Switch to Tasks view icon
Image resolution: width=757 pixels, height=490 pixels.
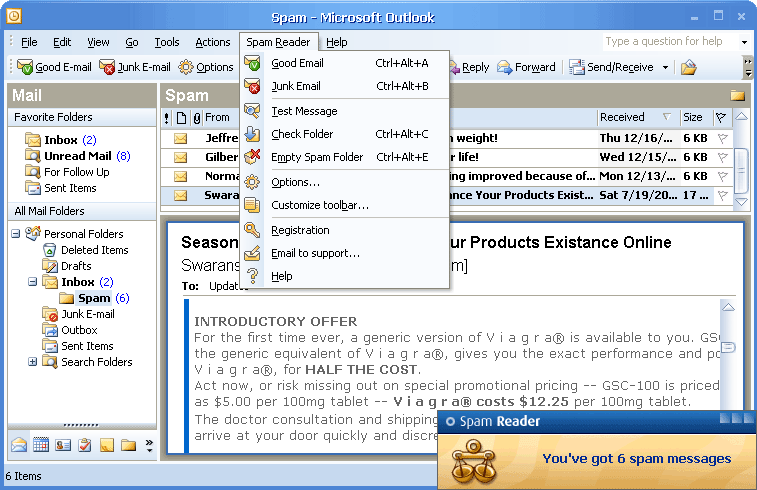(x=85, y=445)
